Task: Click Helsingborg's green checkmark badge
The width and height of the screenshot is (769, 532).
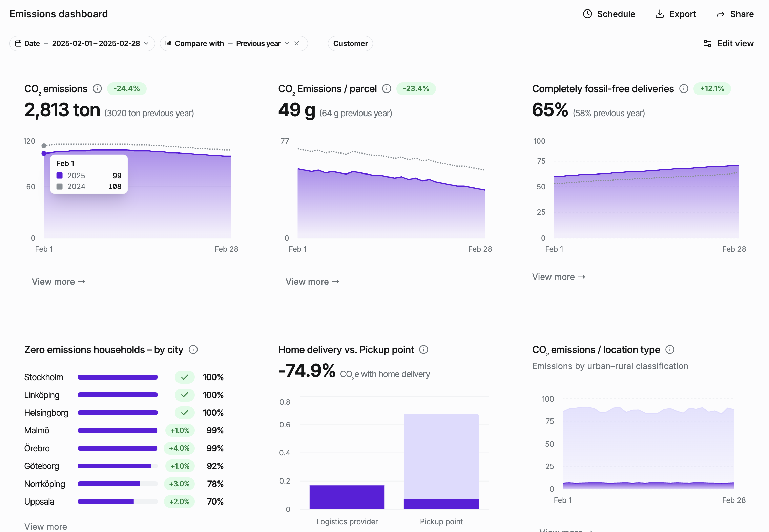Action: point(185,413)
